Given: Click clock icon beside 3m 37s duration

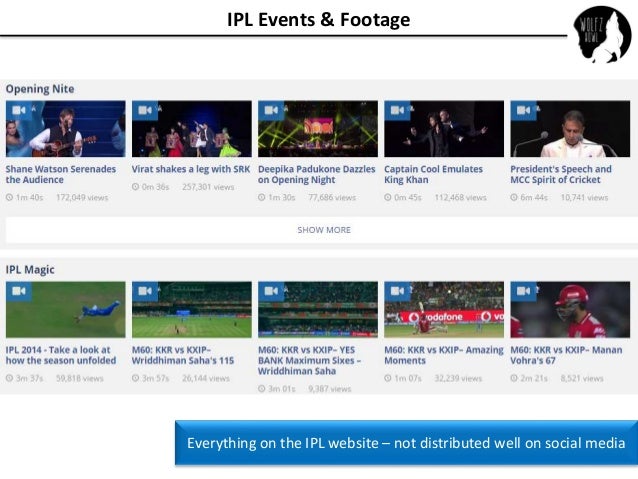Looking at the screenshot, I should (x=9, y=378).
